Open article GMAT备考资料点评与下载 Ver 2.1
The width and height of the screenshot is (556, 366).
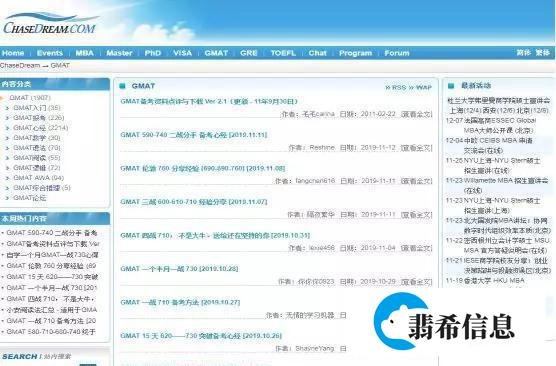click(x=209, y=101)
